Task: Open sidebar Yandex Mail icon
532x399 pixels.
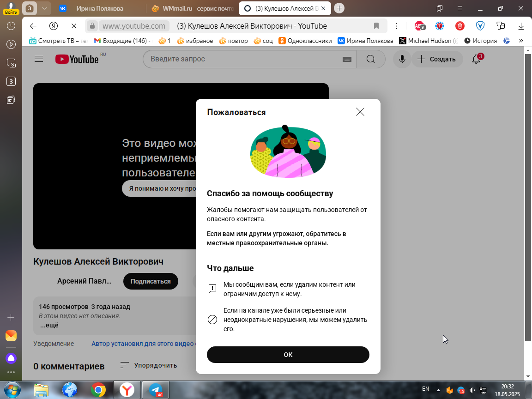Action: (x=11, y=336)
